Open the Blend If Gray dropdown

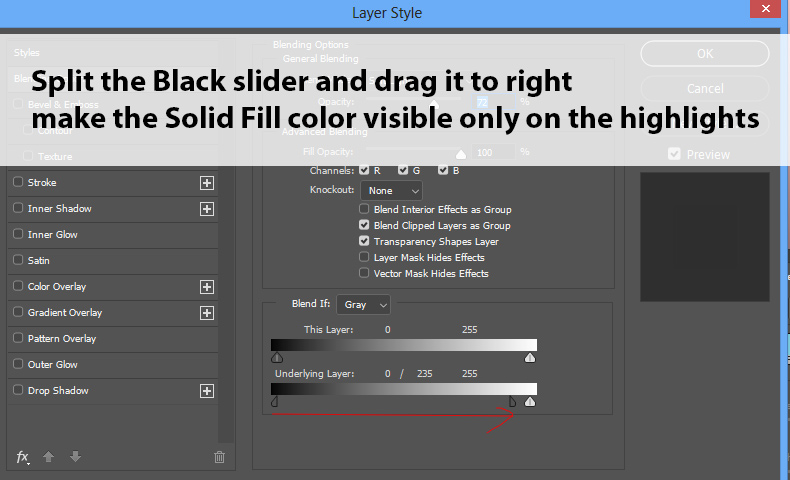[363, 305]
